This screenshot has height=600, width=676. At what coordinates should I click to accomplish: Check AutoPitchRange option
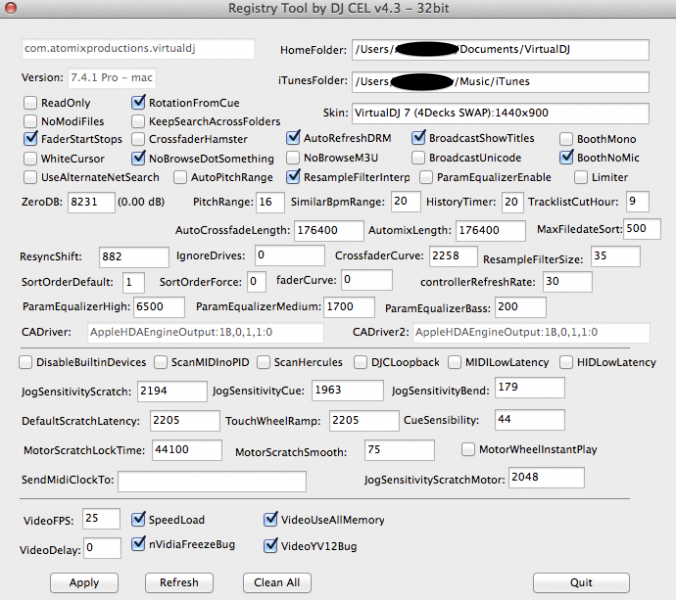(x=180, y=177)
